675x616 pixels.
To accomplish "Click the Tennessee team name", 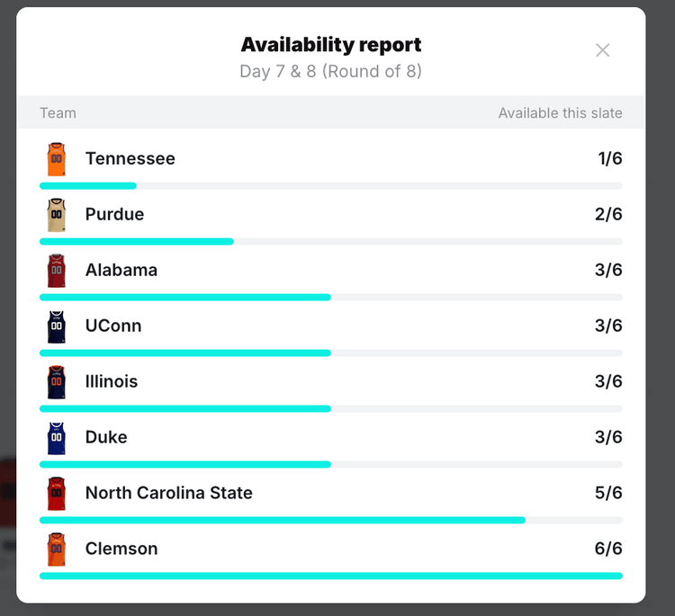I will point(130,159).
